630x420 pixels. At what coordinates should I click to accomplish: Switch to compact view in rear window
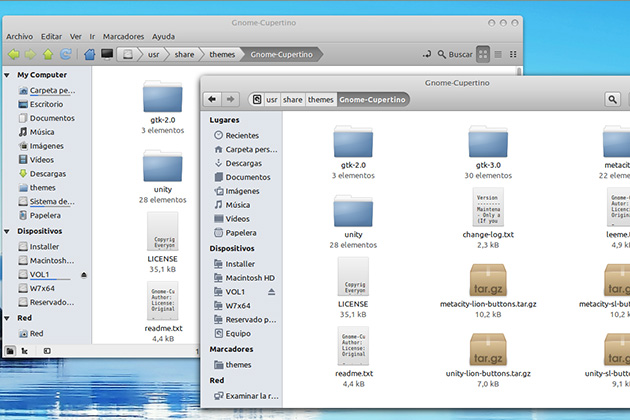click(513, 54)
